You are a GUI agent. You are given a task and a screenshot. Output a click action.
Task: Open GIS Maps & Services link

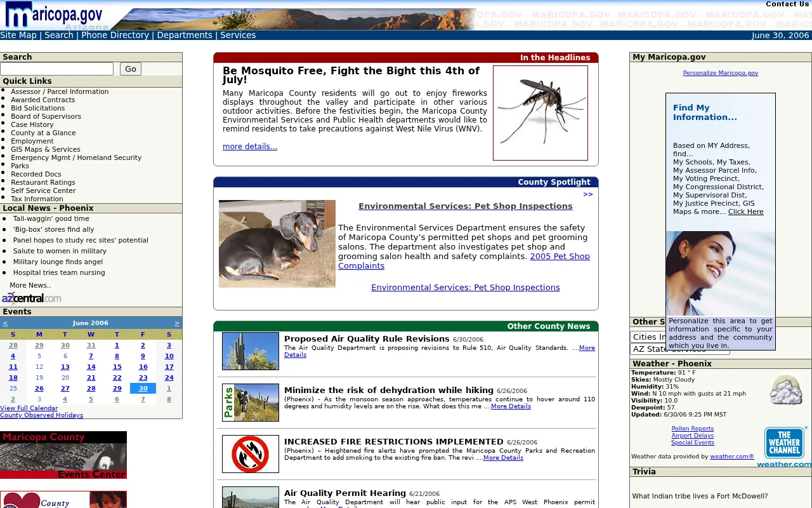pyautogui.click(x=46, y=149)
